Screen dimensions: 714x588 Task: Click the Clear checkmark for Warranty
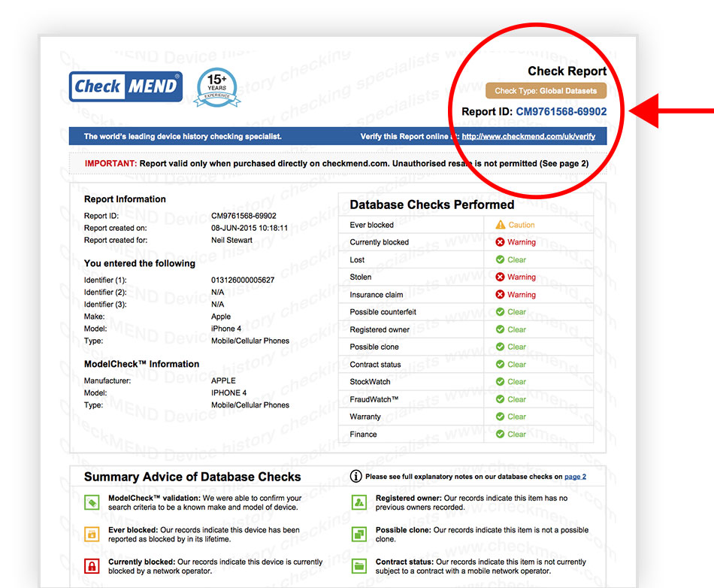[500, 417]
